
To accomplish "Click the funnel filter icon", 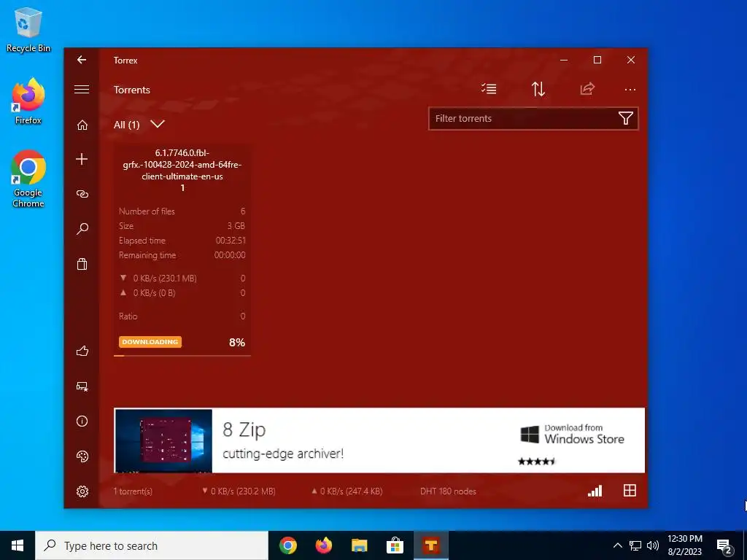I will (x=625, y=118).
